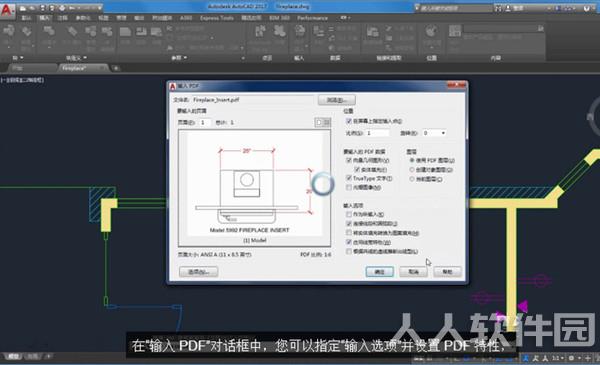
Task: Select single page preview view icon in dialog
Action: point(319,122)
